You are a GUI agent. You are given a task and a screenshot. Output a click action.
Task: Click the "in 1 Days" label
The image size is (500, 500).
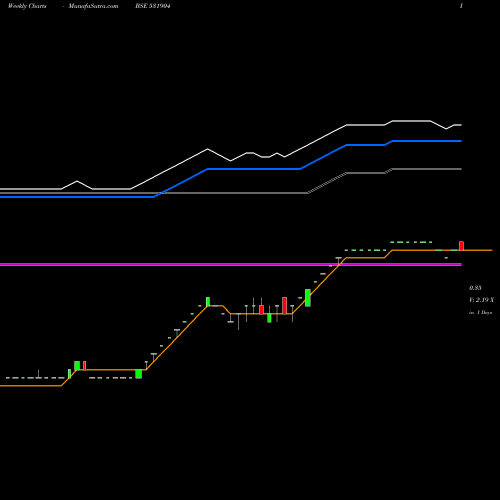click(480, 313)
